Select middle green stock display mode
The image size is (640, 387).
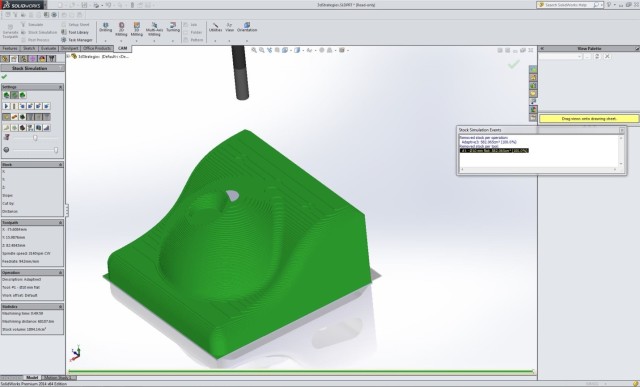(x=14, y=95)
